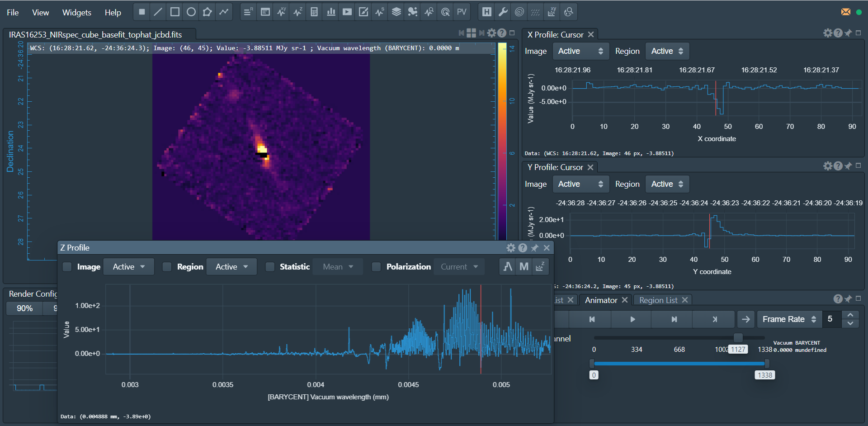Open contour configuration dialog
This screenshot has height=426, width=868.
click(x=519, y=12)
